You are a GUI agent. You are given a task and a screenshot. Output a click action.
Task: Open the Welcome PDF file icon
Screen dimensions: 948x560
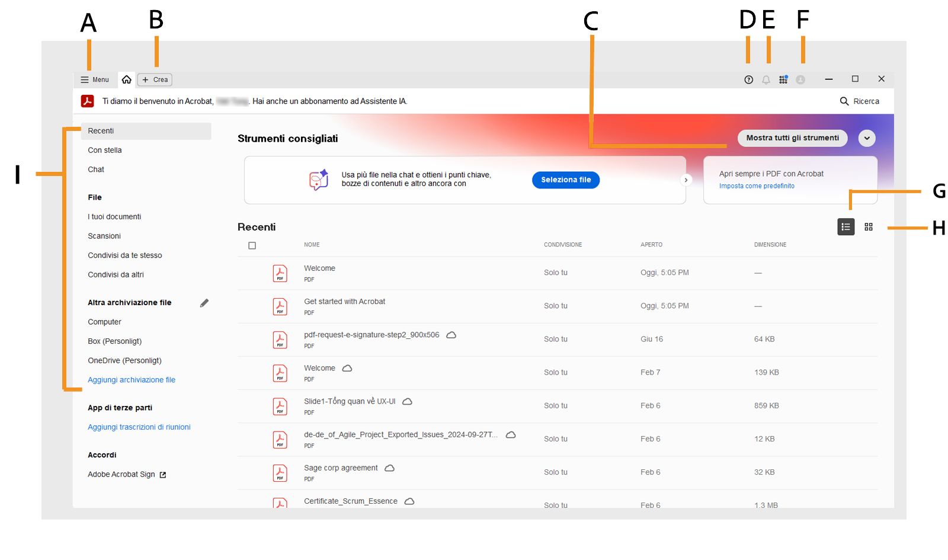[279, 273]
